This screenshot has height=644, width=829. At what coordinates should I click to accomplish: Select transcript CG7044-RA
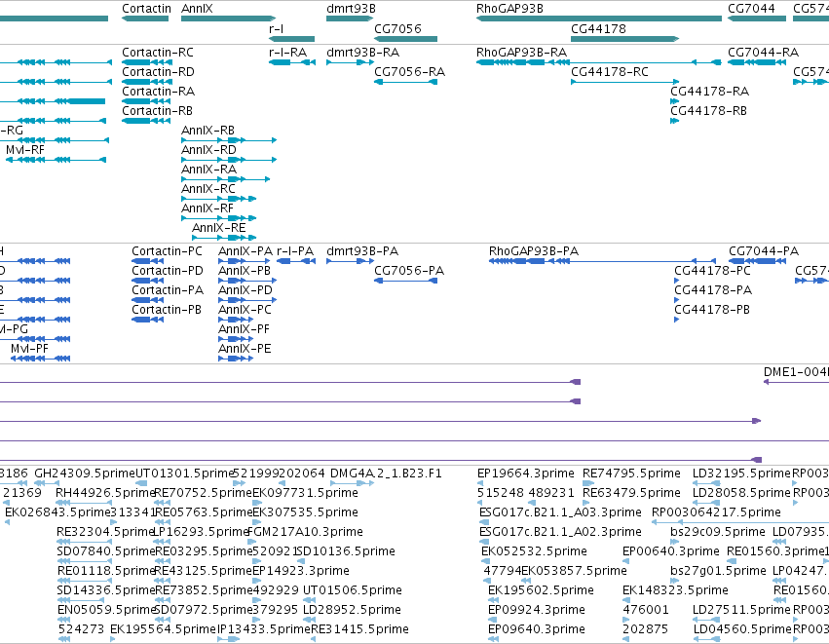point(763,53)
